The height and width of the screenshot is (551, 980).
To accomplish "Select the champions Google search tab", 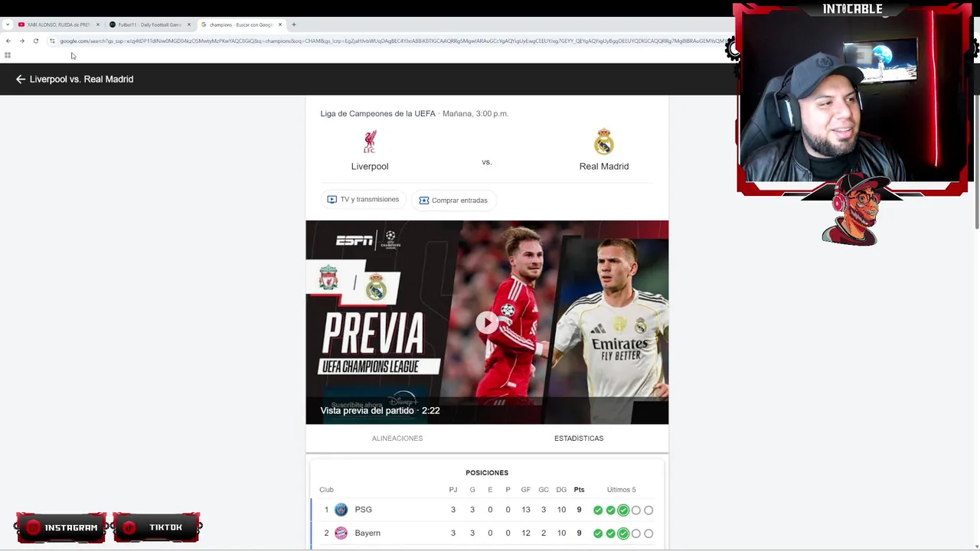I will pyautogui.click(x=241, y=24).
